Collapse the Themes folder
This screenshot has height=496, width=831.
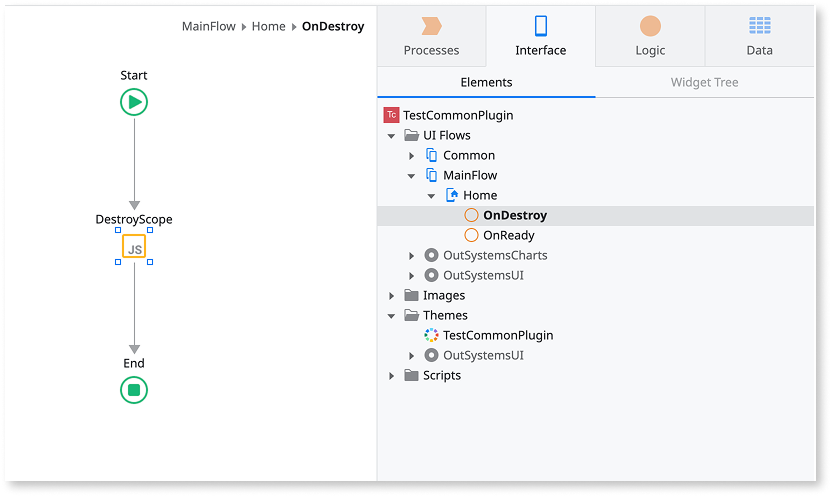point(391,316)
